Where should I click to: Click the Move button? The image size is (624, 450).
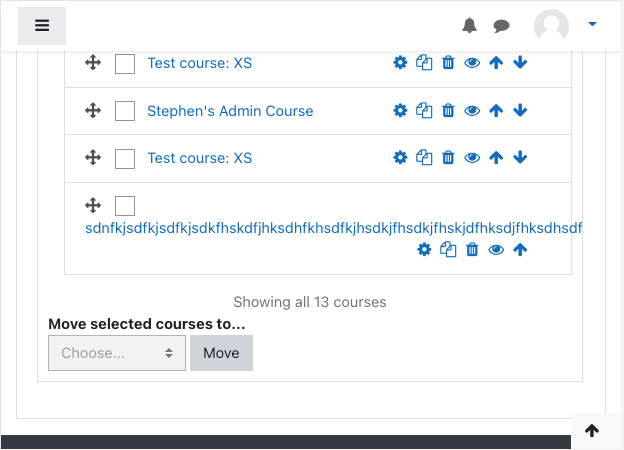(x=221, y=353)
